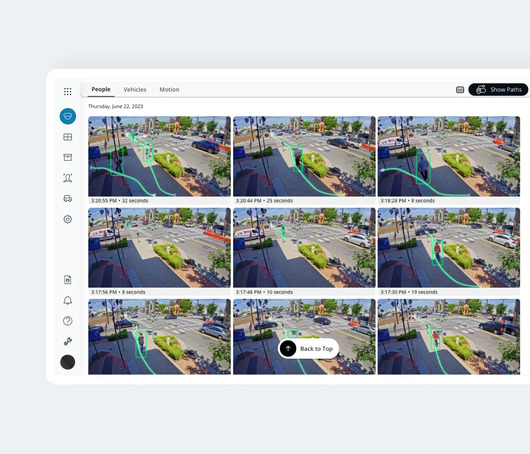The height and width of the screenshot is (454, 530).
Task: Open the document report sidebar icon
Action: coord(68,280)
